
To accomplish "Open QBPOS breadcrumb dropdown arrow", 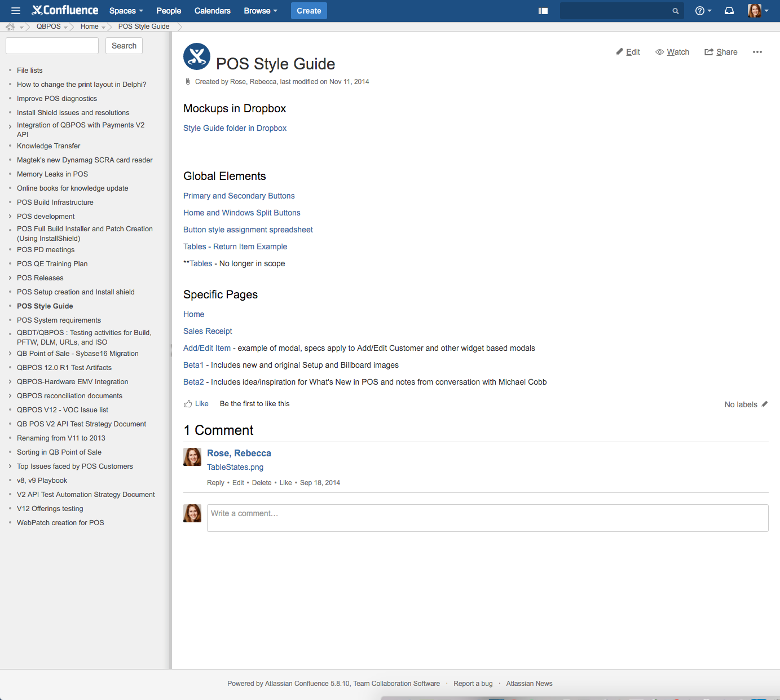I will [x=66, y=28].
